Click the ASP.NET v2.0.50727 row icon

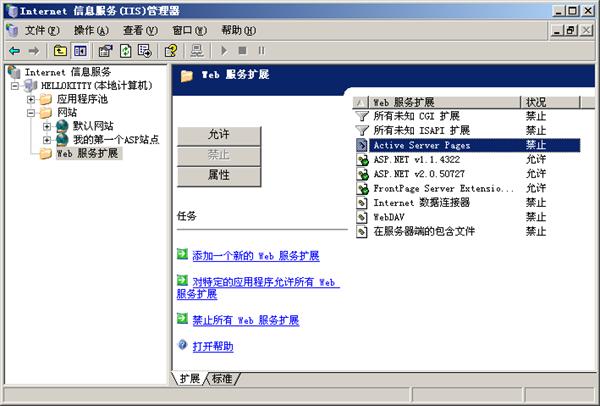click(362, 174)
